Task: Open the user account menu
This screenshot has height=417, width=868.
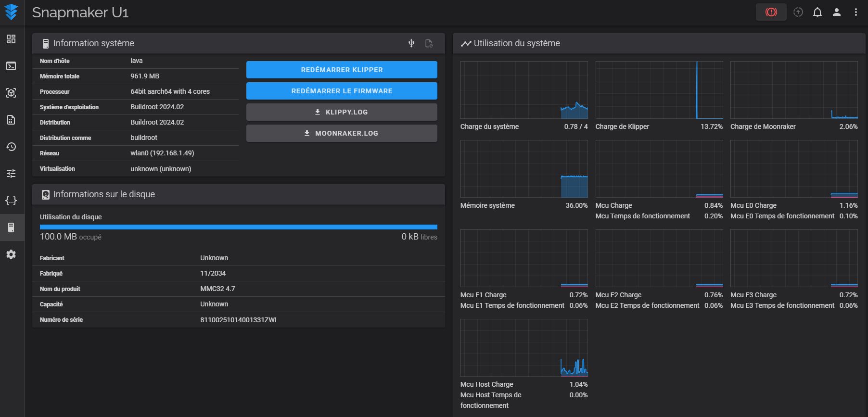Action: pyautogui.click(x=836, y=13)
